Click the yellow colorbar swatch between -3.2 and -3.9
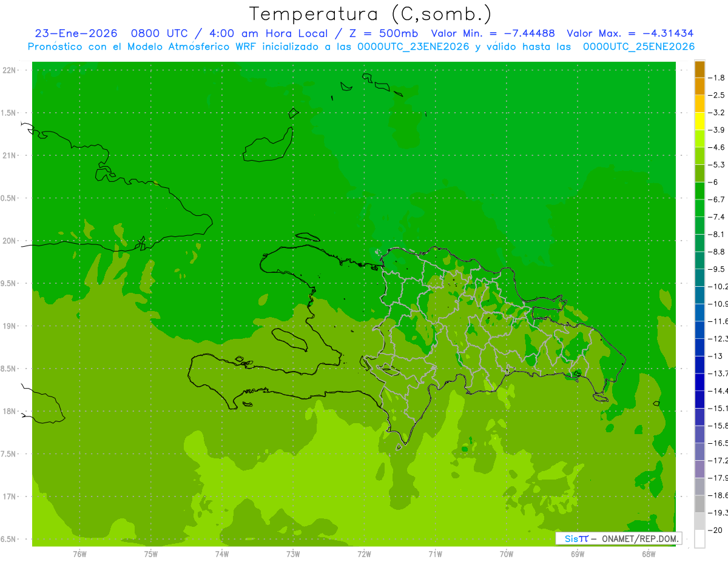 pos(699,121)
